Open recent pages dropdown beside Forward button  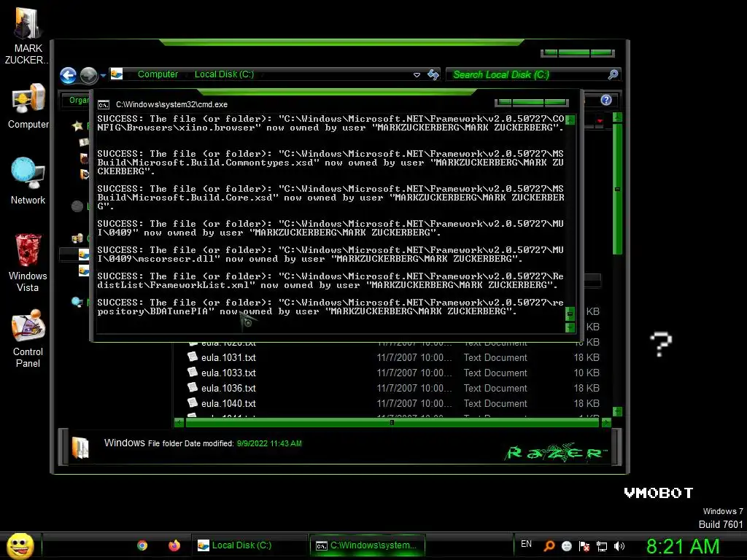[x=103, y=75]
